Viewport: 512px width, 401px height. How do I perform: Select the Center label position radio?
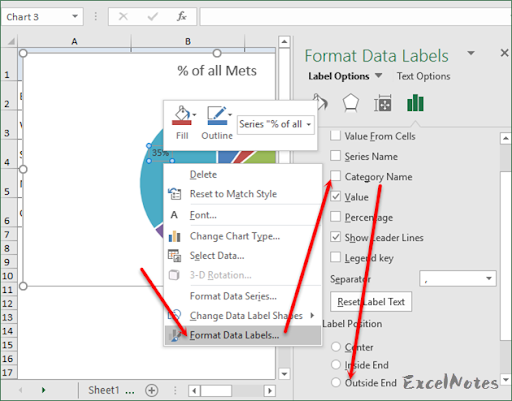(x=336, y=347)
